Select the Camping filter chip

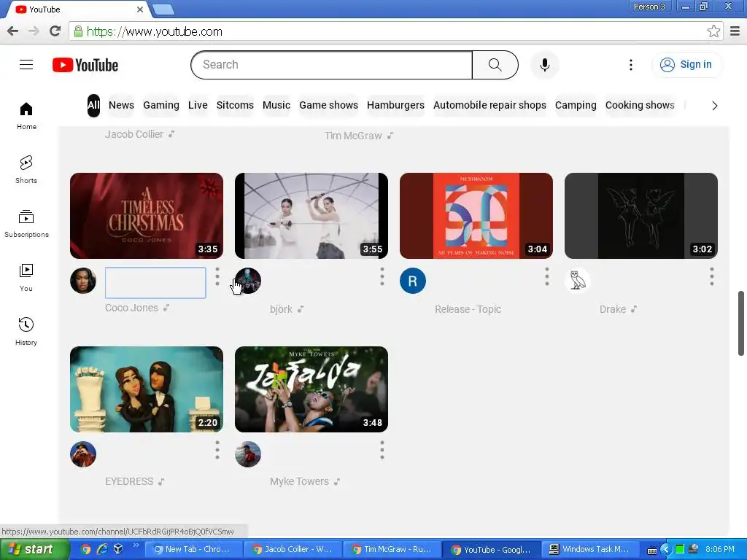pos(576,105)
